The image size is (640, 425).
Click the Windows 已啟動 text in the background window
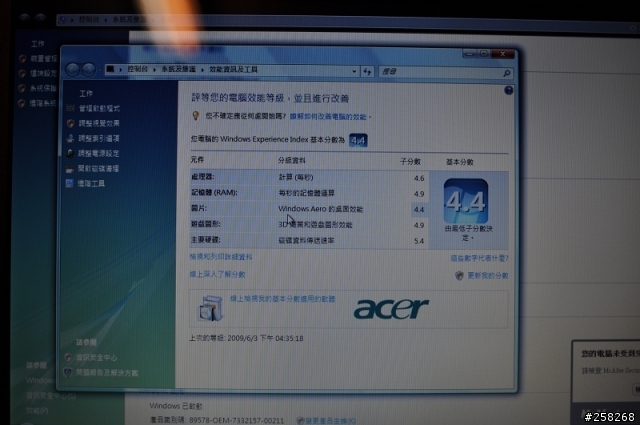(x=176, y=406)
